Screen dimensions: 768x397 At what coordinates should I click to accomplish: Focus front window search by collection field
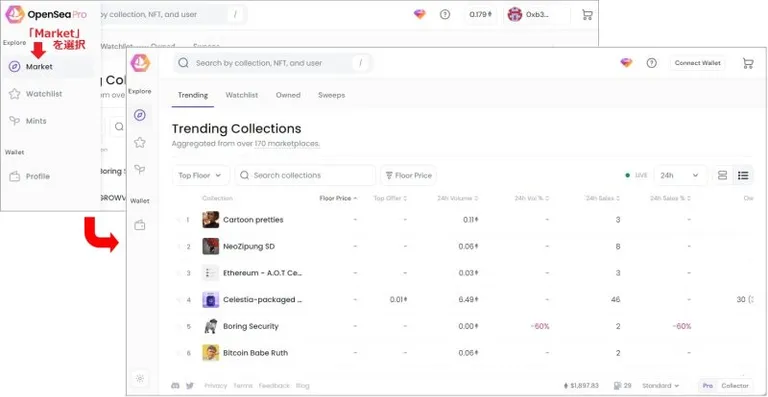273,63
